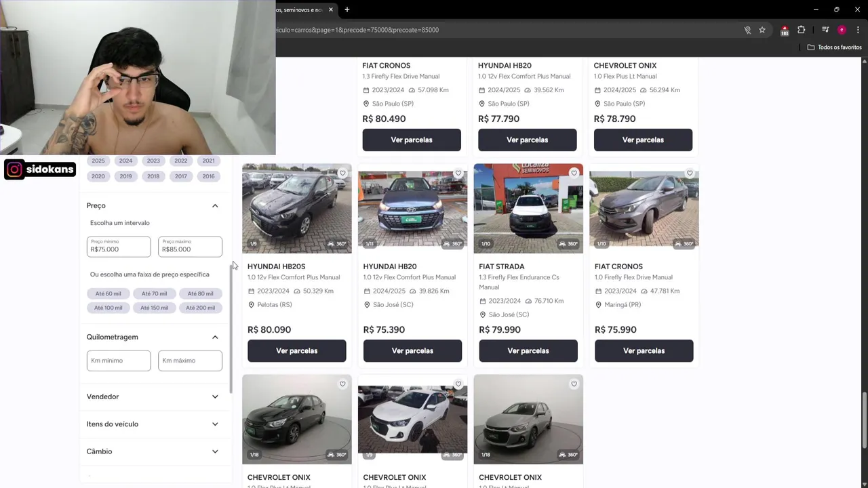Click Ver parcelas for HB20 R$ 75.390
Viewport: 868px width, 488px height.
tap(412, 351)
